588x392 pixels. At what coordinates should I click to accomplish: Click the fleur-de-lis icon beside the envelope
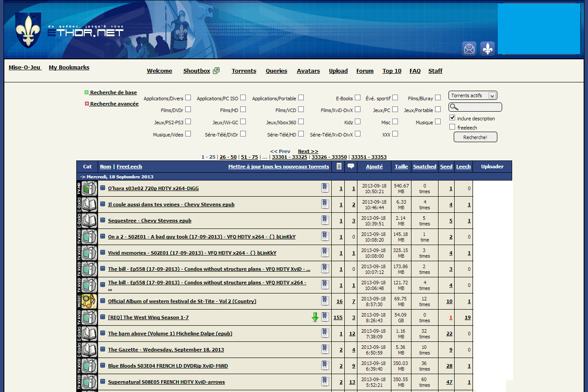pyautogui.click(x=487, y=48)
